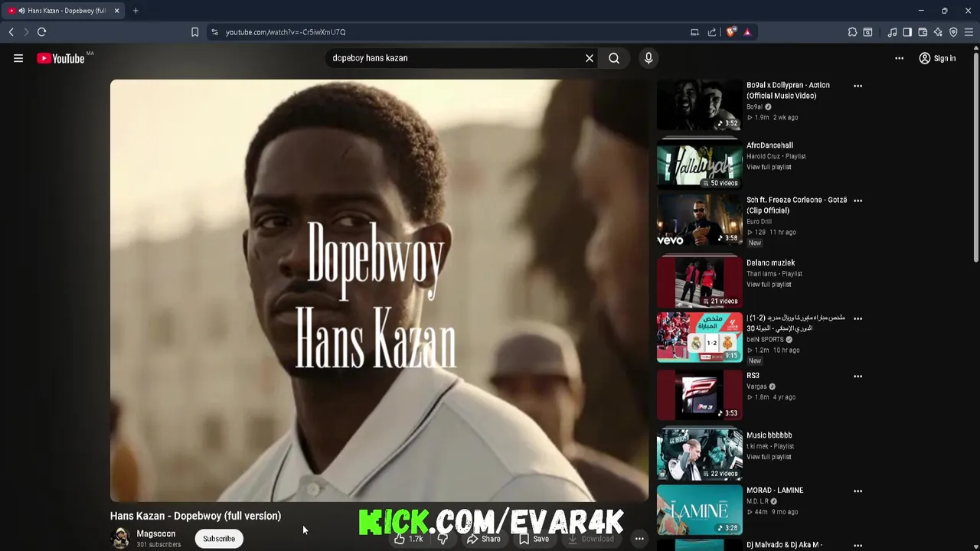This screenshot has width=980, height=551.
Task: Open Brave Wallet icon
Action: coord(923,32)
